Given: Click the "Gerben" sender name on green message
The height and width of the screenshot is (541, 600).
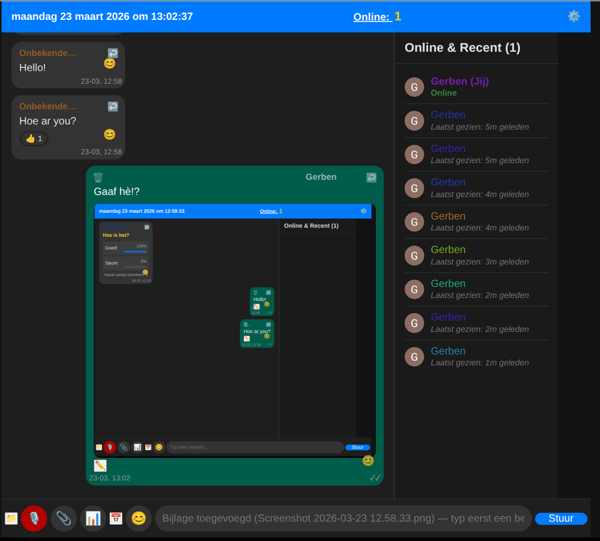Looking at the screenshot, I should pos(321,177).
